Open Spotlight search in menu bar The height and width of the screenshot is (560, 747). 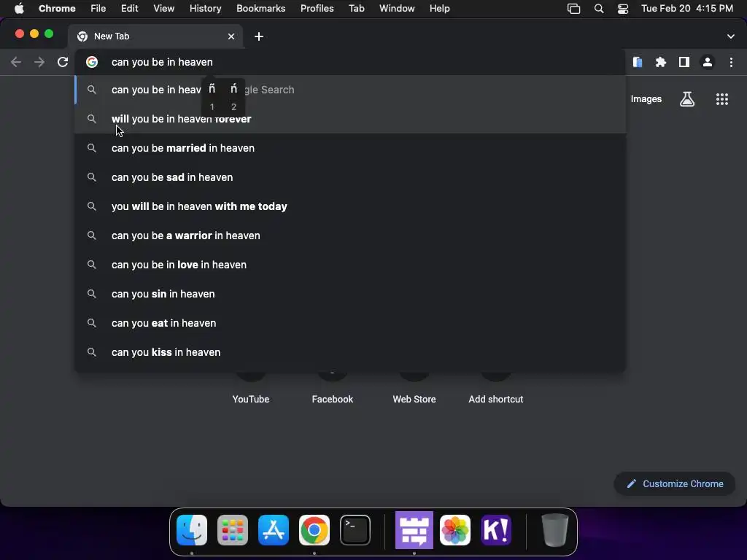click(x=599, y=9)
